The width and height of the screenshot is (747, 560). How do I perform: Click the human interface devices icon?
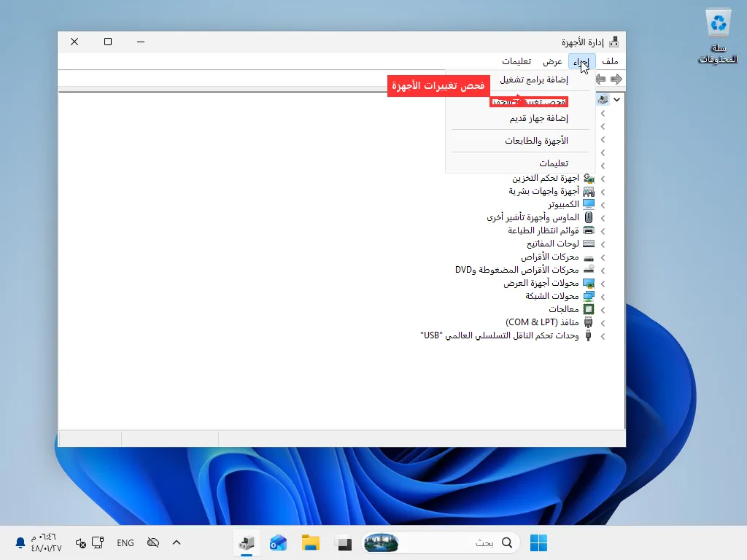click(x=589, y=192)
